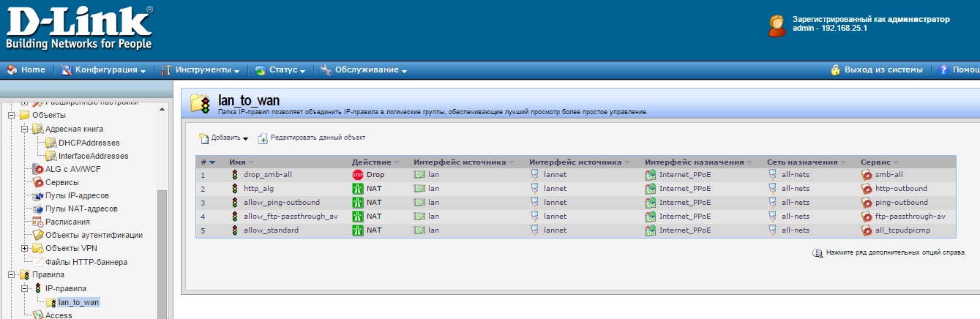This screenshot has height=319, width=980.
Task: Collapse the Правила tree node
Action: coord(11,274)
